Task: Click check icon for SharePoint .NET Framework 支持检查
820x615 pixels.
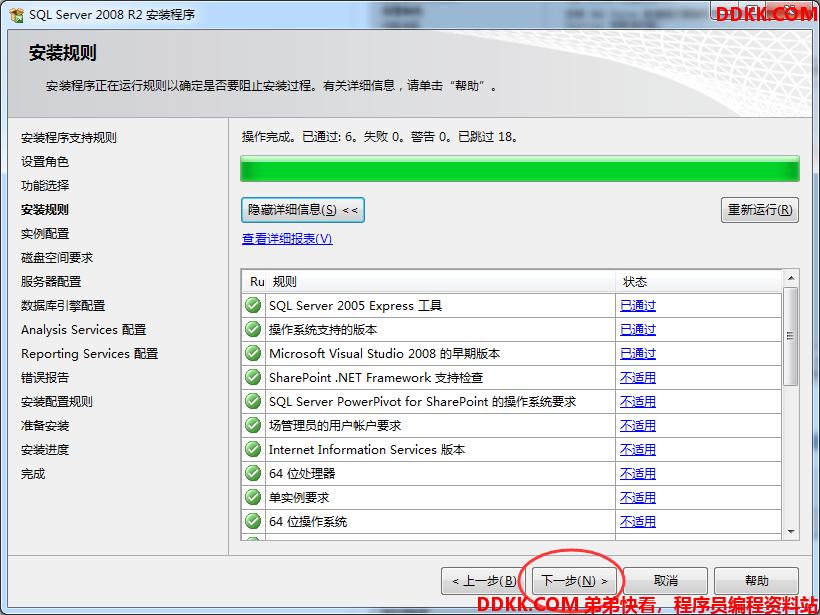Action: click(253, 377)
